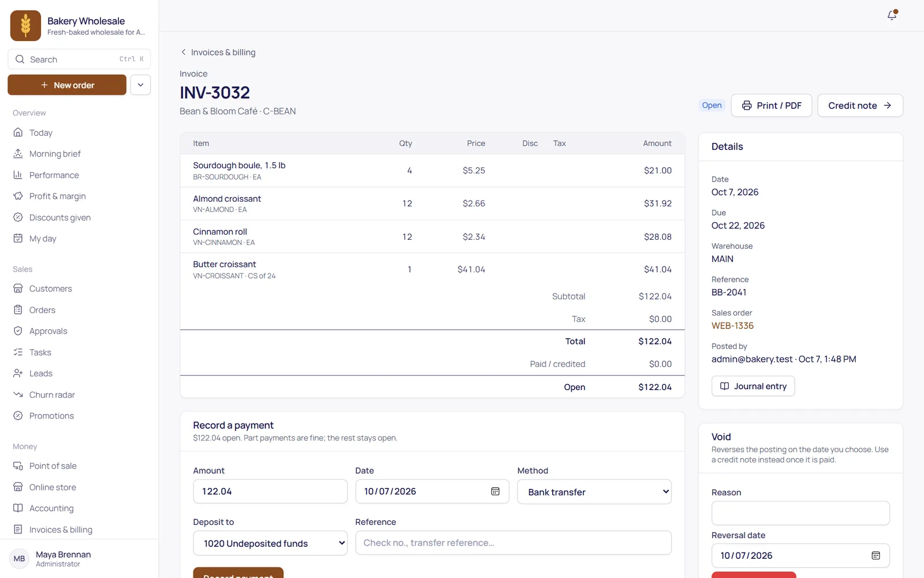Click the Reversal date field
Viewport: 924px width, 578px height.
coord(800,555)
